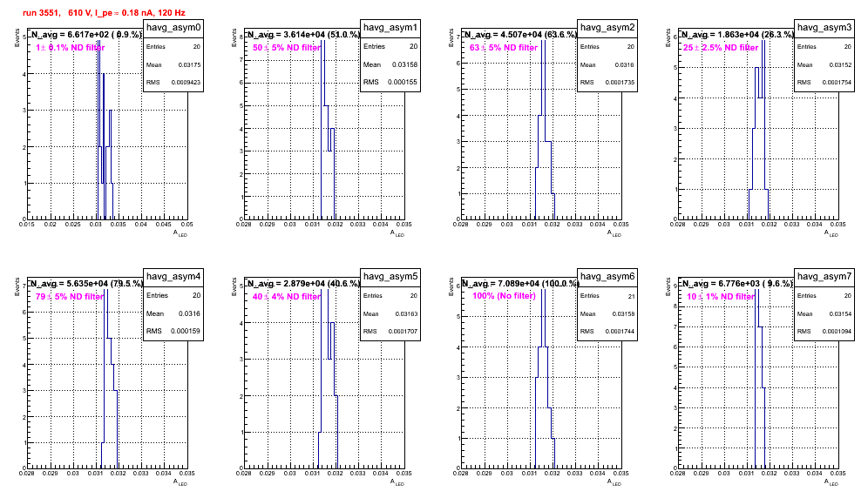
Task: Click the A_LED axis label under havg_asym7 plot
Action: (x=831, y=482)
